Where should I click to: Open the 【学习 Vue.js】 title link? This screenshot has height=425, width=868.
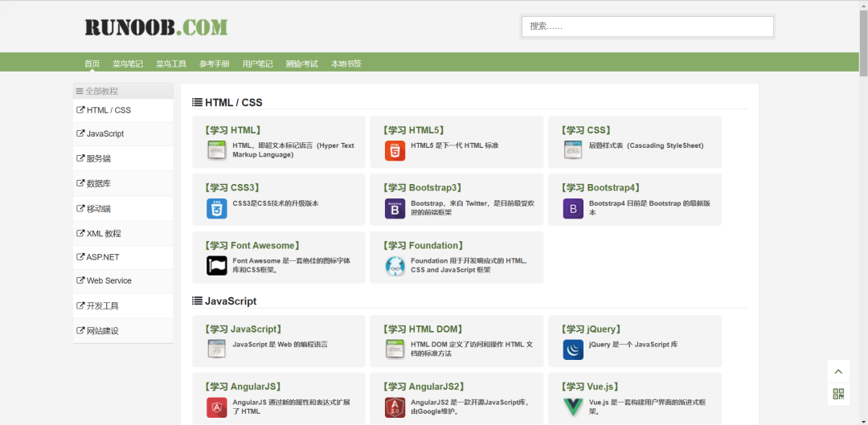click(x=590, y=386)
